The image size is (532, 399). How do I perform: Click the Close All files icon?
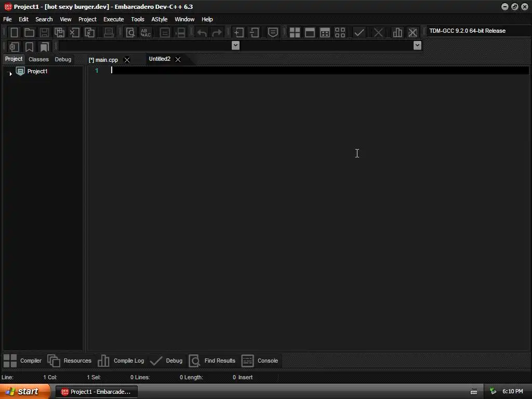pyautogui.click(x=89, y=33)
